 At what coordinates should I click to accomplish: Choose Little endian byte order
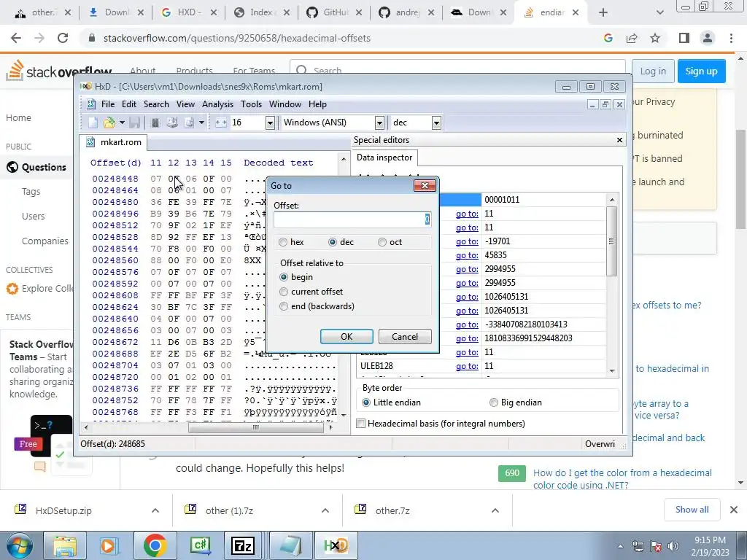point(366,402)
